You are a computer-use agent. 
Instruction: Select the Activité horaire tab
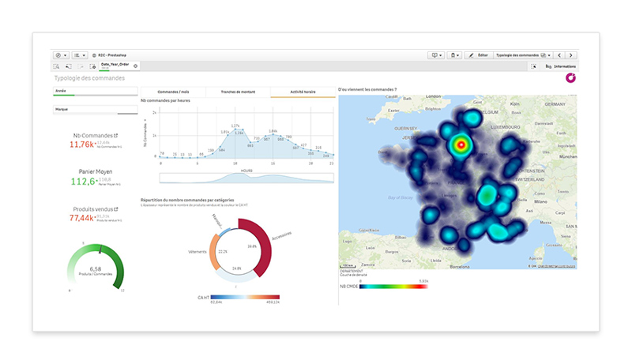303,92
